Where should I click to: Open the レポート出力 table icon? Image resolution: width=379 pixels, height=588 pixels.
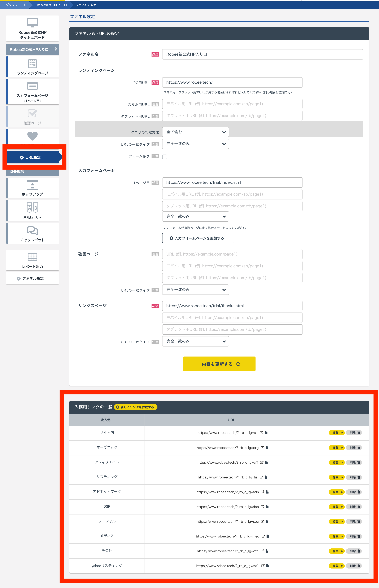(x=32, y=257)
